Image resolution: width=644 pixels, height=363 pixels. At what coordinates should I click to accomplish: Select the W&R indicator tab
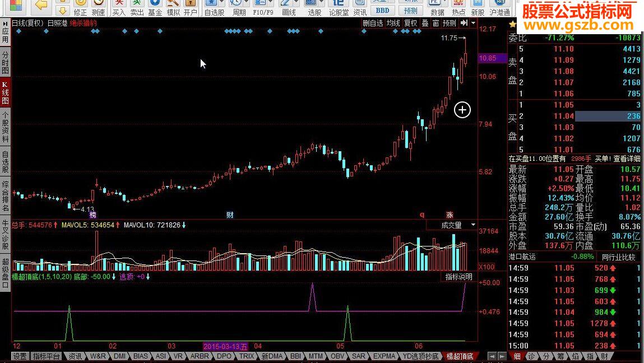[x=98, y=356]
